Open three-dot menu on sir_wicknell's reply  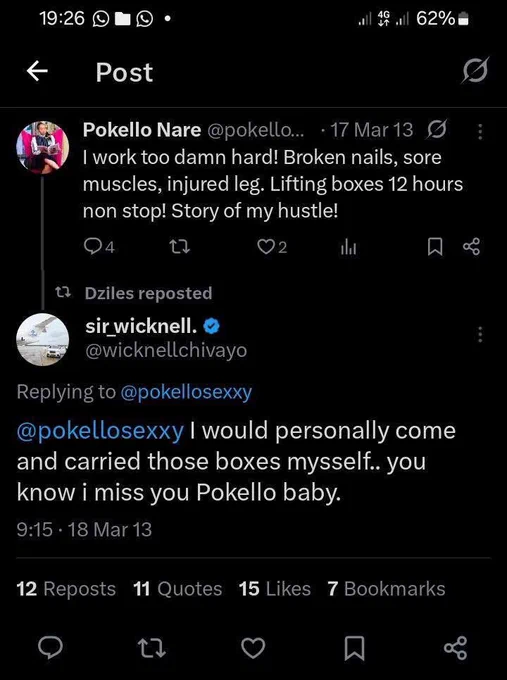coord(480,334)
